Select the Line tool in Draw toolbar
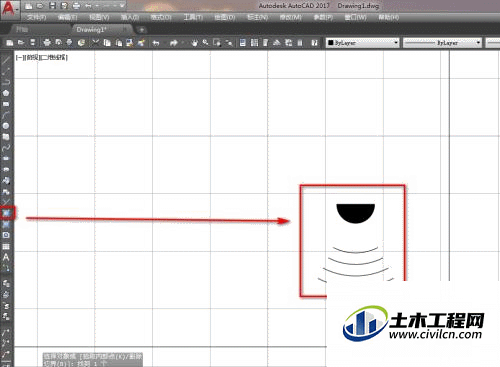Viewport: 500px width, 367px height. [x=6, y=60]
